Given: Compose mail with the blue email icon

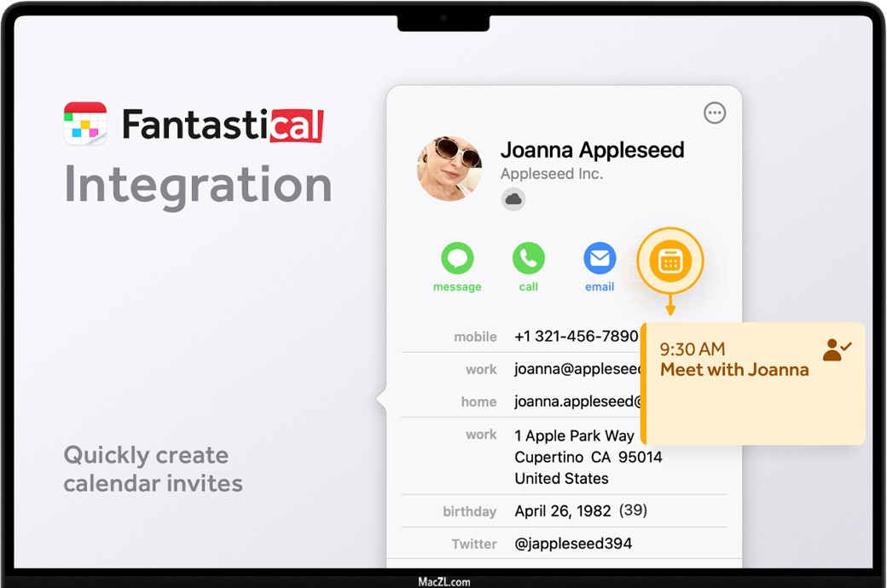Looking at the screenshot, I should [x=600, y=258].
